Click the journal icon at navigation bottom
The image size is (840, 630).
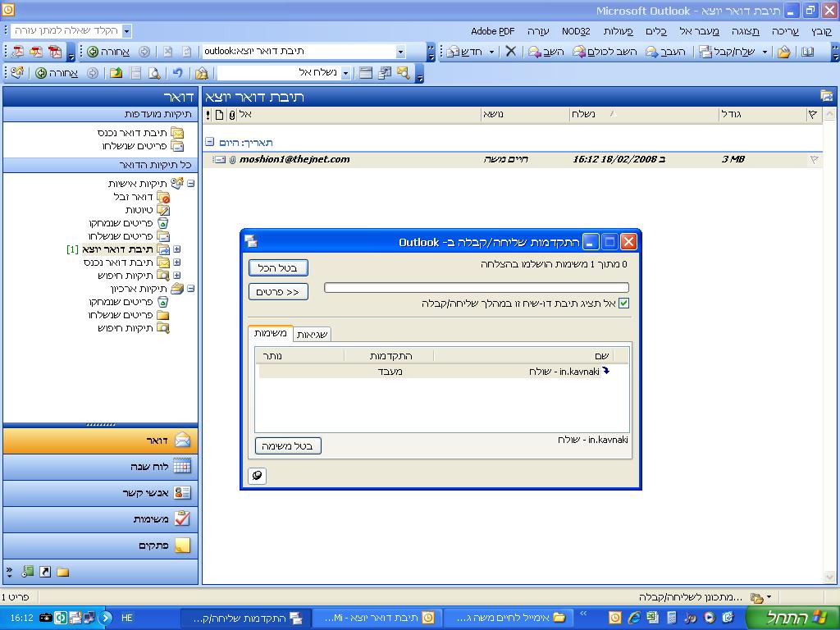coord(28,572)
